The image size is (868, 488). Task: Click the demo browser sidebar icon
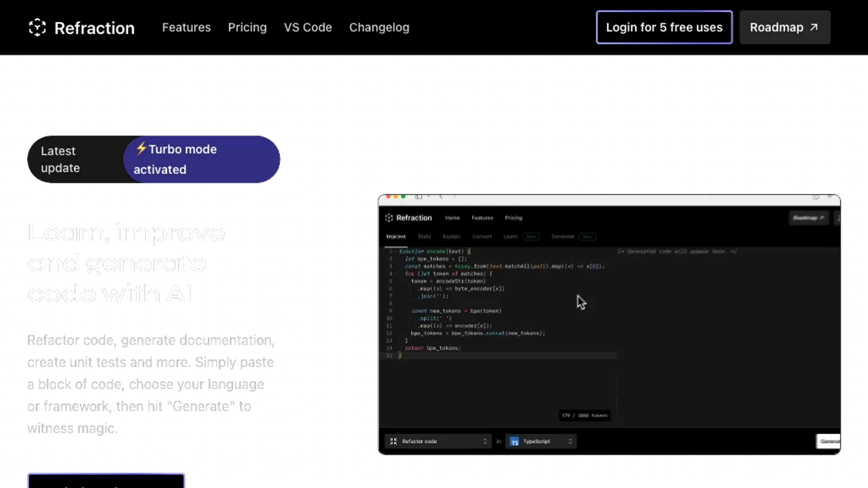click(x=418, y=197)
